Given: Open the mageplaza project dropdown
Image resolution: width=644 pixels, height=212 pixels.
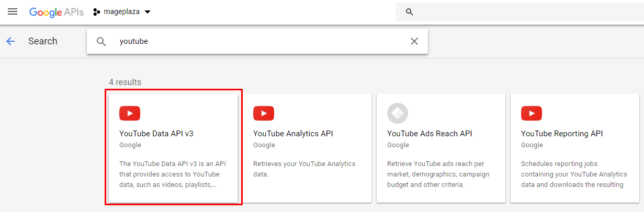Looking at the screenshot, I should tap(122, 12).
